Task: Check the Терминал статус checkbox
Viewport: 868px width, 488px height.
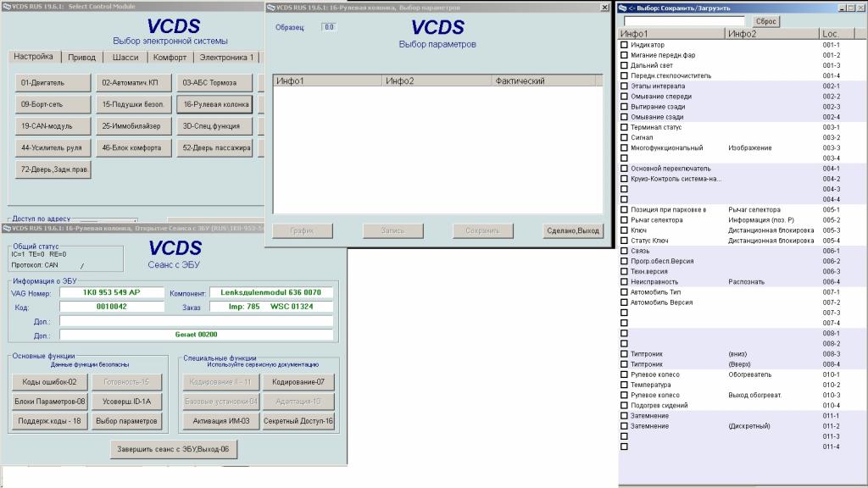Action: 624,127
